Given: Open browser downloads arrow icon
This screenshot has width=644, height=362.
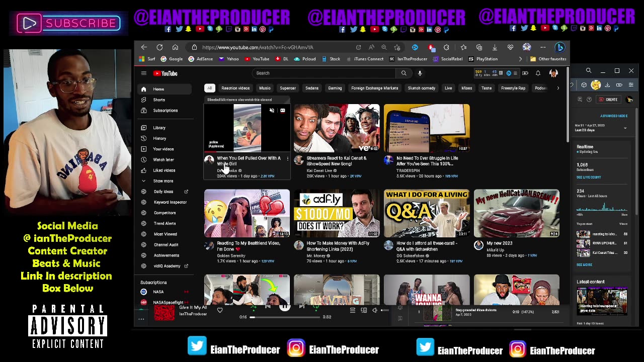Looking at the screenshot, I should pyautogui.click(x=495, y=47).
